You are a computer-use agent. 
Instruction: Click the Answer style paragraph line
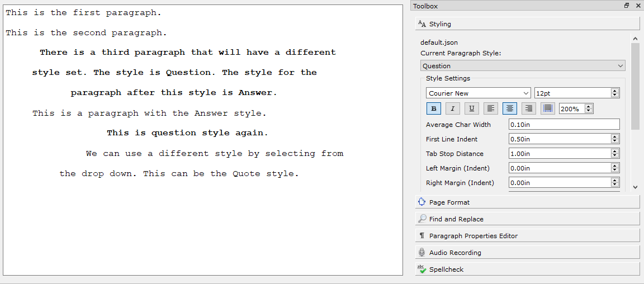(x=149, y=113)
